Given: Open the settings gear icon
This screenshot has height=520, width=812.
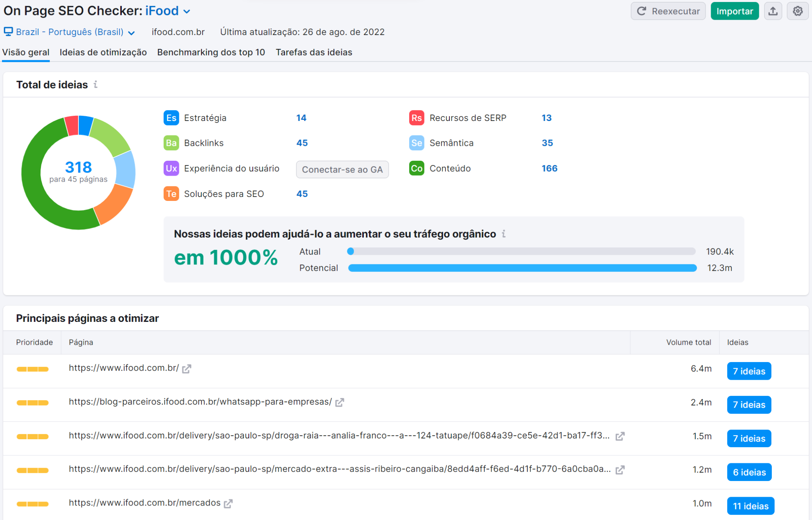Looking at the screenshot, I should pos(798,11).
